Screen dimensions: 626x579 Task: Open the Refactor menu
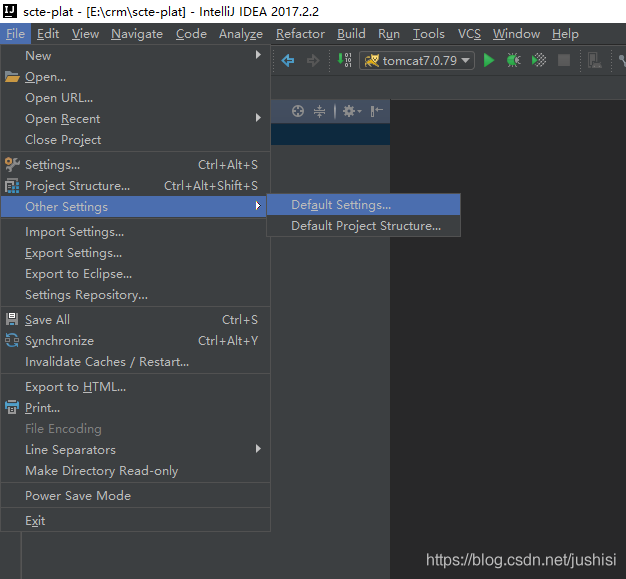300,34
